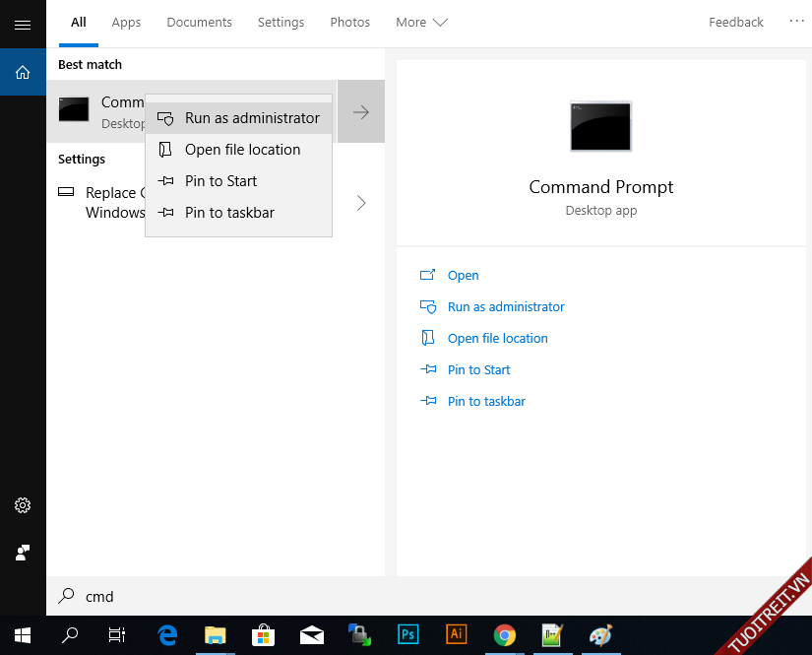
Task: Switch to the Documents search tab
Action: tap(199, 22)
